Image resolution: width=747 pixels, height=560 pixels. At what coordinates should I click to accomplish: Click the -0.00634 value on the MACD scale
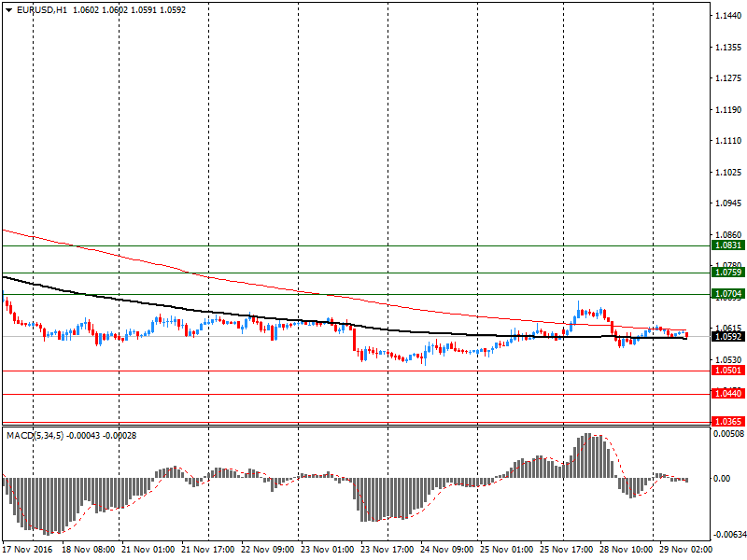pyautogui.click(x=728, y=536)
